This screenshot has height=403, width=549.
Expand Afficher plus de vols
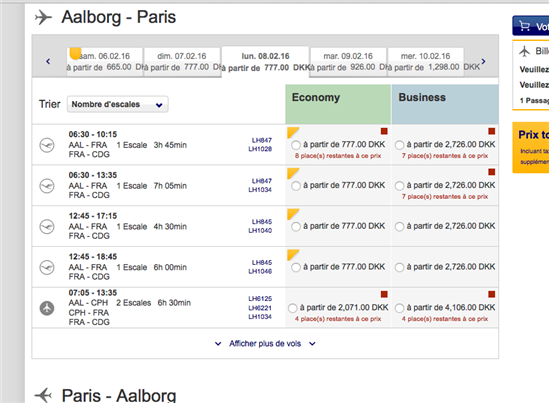click(x=265, y=344)
